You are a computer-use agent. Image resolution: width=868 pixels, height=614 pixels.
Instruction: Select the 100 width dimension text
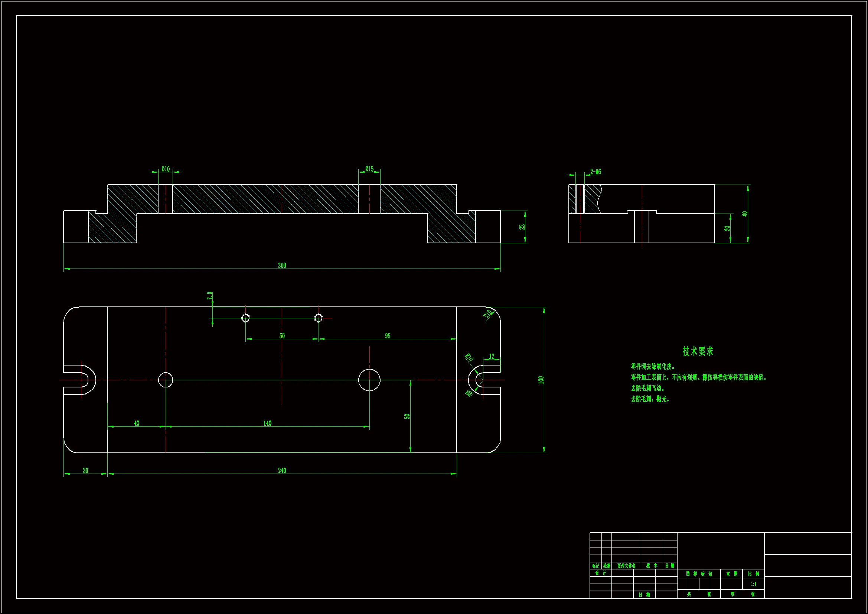[541, 380]
